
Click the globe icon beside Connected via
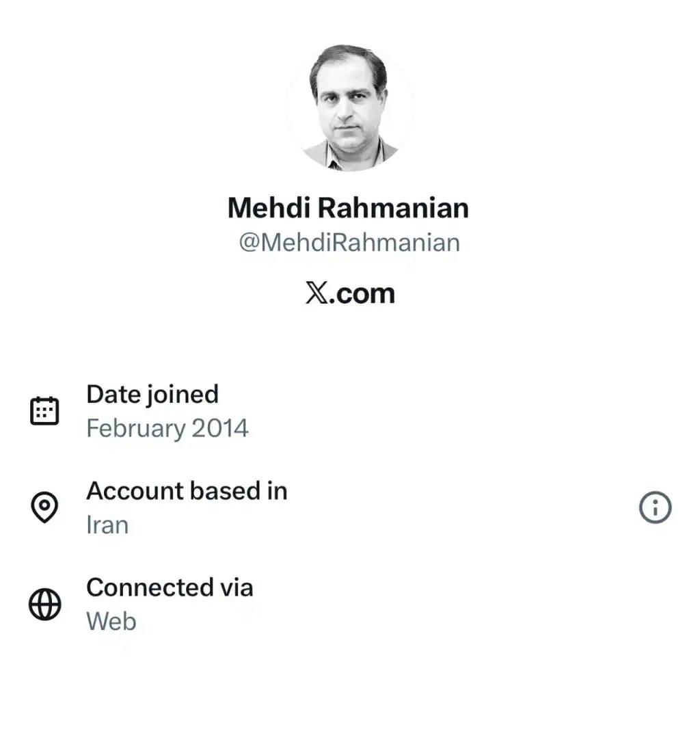tap(44, 604)
